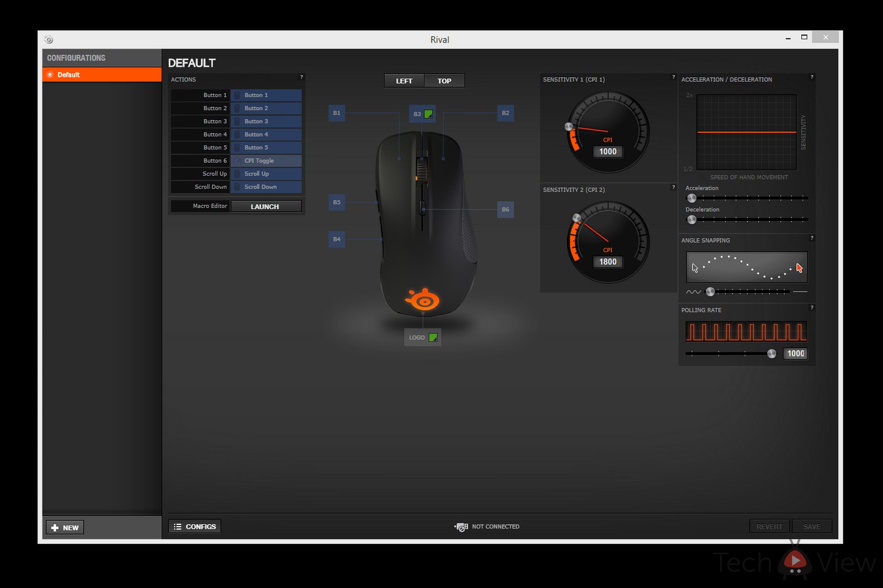Open the Button 1 action dropdown
Viewport: 883px width, 588px height.
(x=266, y=95)
